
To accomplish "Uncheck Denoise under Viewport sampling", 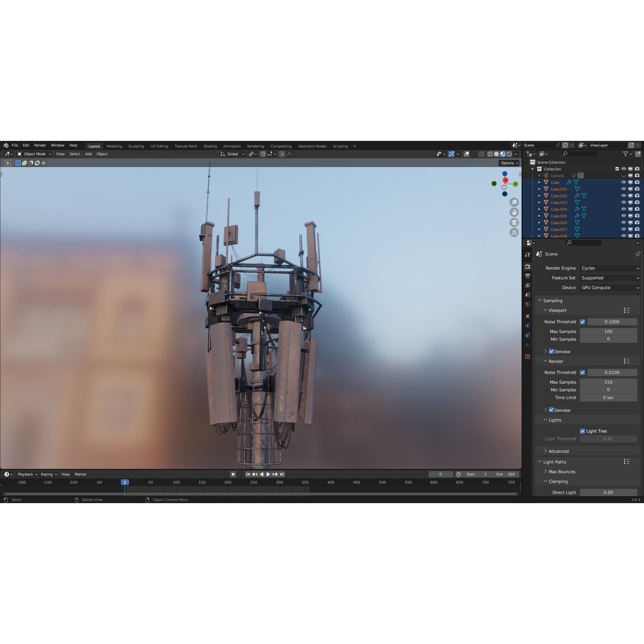I will (552, 351).
